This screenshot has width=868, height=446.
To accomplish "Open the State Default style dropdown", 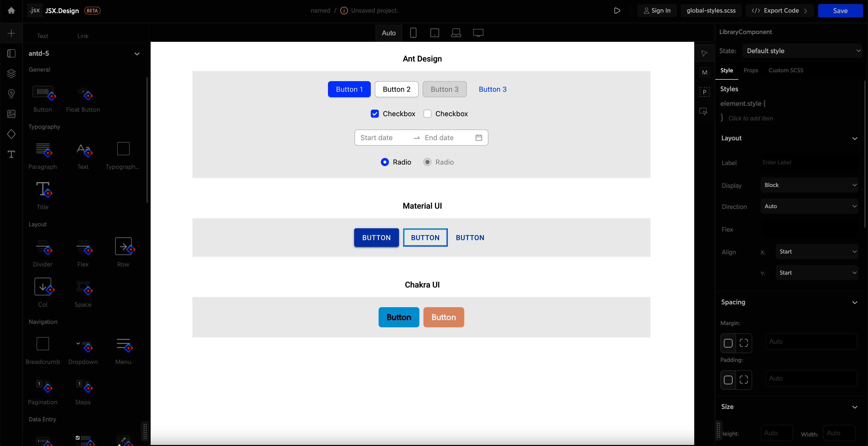I will coord(802,51).
